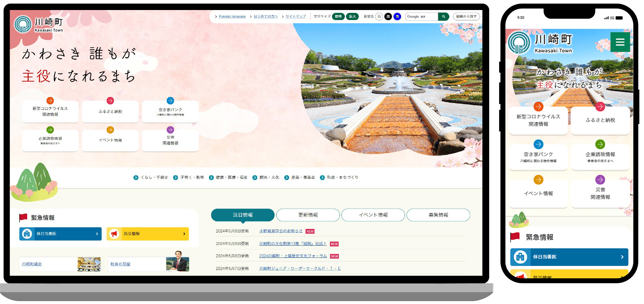This screenshot has width=644, height=304.
Task: Click chevron arrow on desktop 防災情報 button
Action: pos(184,234)
